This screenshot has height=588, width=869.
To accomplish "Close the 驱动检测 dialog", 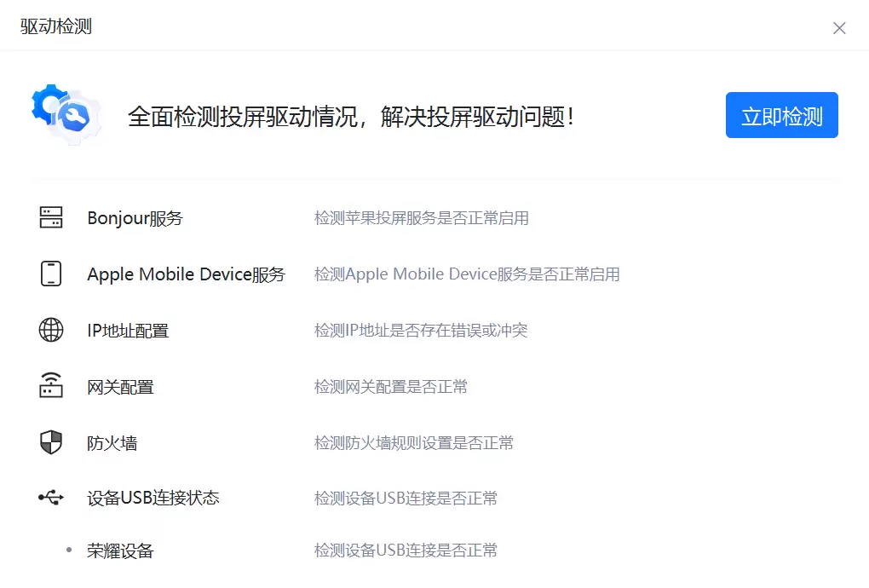I will click(x=839, y=28).
